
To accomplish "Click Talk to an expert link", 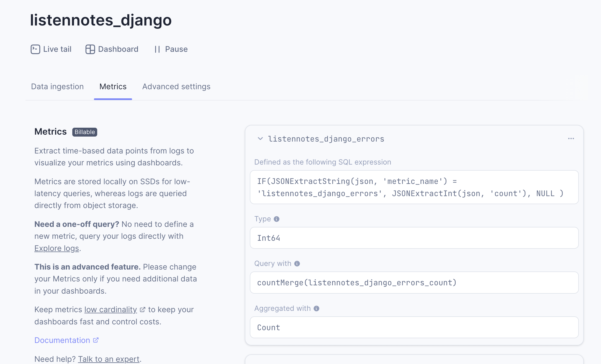I will click(109, 359).
